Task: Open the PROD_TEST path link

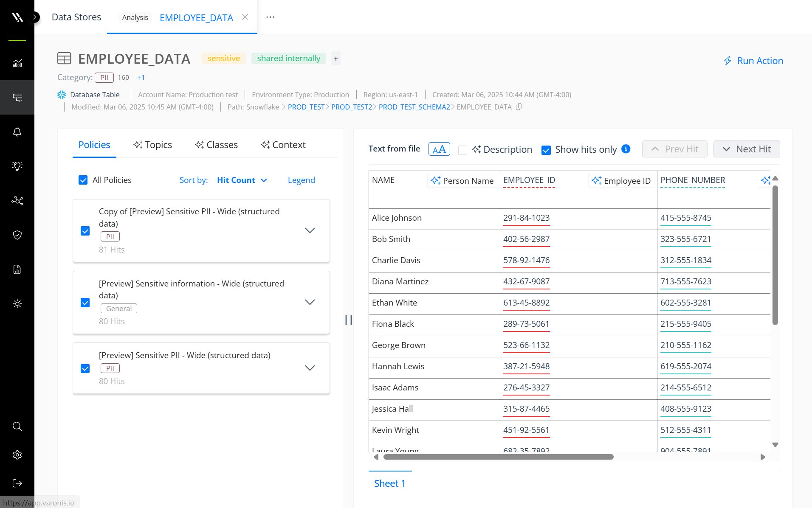Action: click(306, 107)
